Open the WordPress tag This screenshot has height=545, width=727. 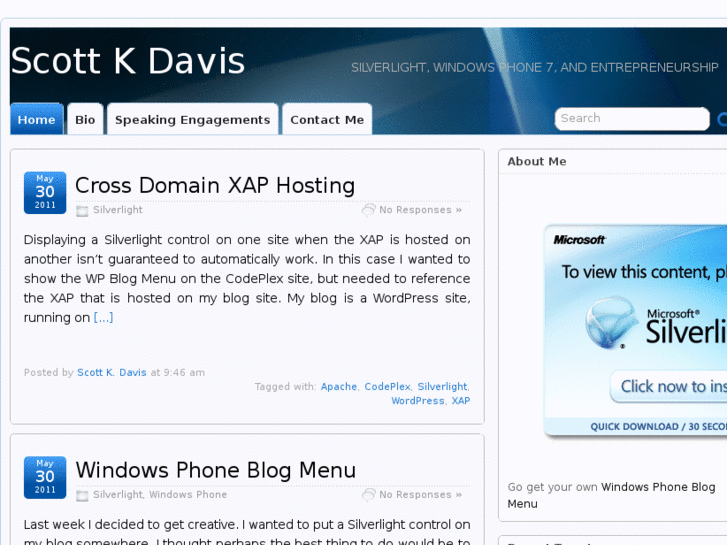[x=418, y=400]
